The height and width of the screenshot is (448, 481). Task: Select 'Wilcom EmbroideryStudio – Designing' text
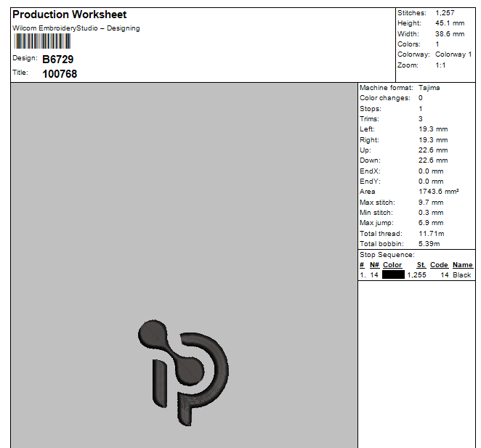click(76, 28)
